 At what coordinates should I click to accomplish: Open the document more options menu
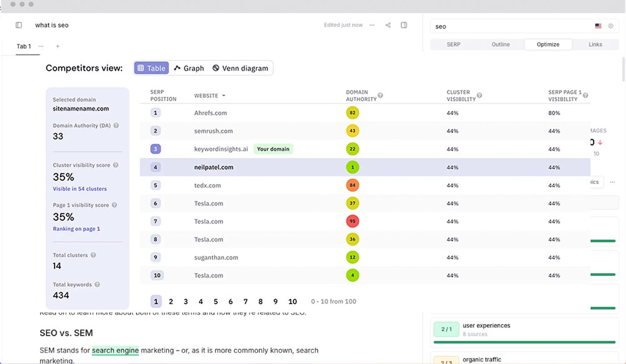pyautogui.click(x=372, y=25)
